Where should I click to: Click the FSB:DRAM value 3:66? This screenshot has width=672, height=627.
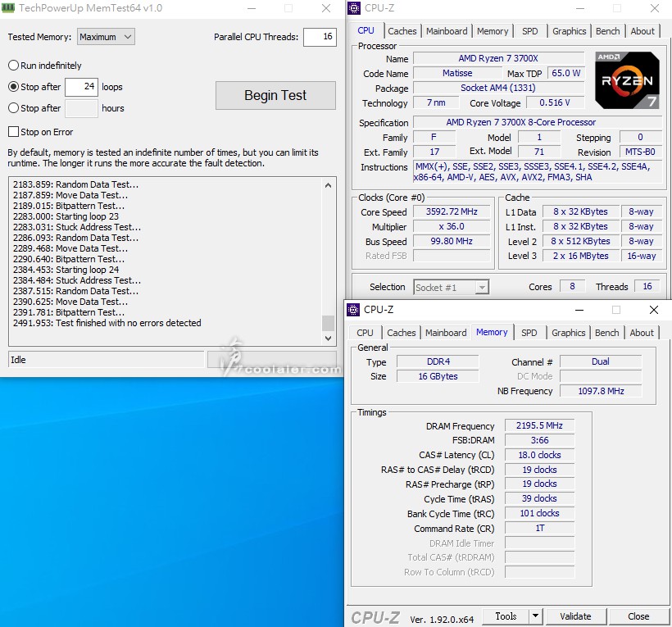pos(539,440)
